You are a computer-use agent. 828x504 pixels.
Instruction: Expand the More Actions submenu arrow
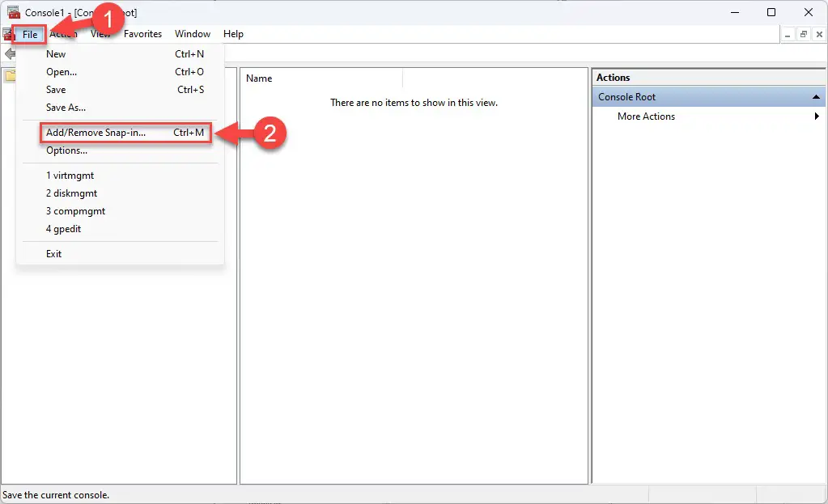(x=817, y=116)
